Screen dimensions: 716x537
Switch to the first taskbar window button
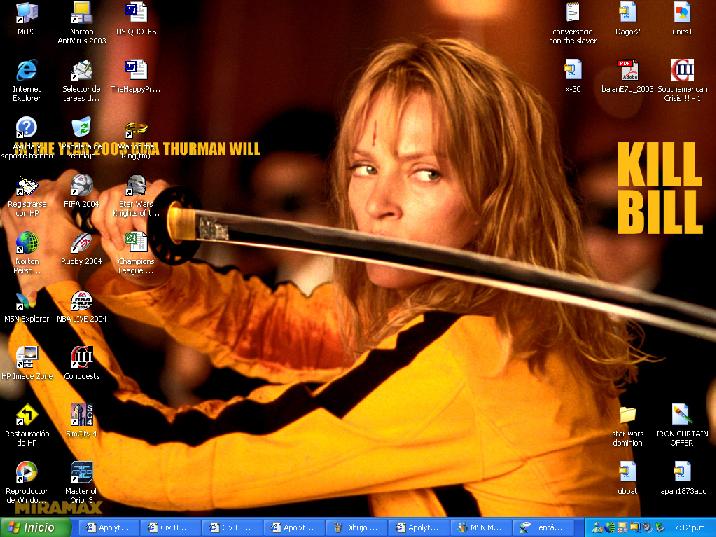click(x=107, y=527)
